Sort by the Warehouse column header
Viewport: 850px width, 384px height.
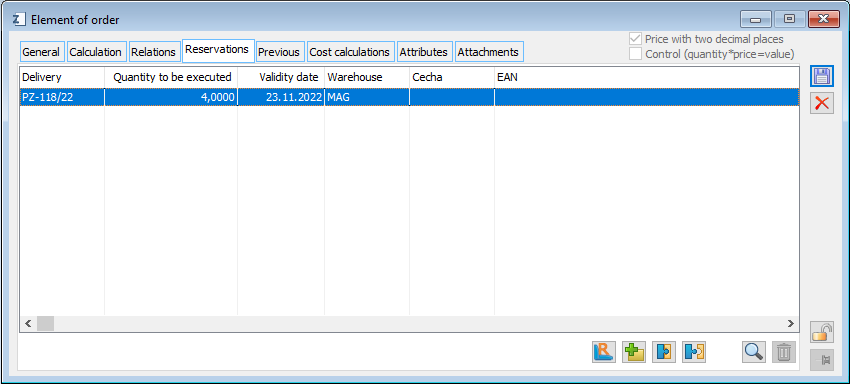(367, 78)
